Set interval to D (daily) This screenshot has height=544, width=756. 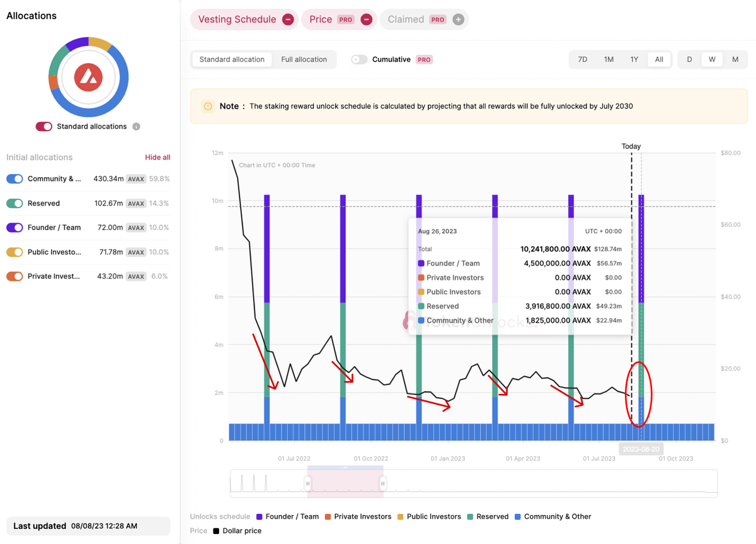(689, 60)
